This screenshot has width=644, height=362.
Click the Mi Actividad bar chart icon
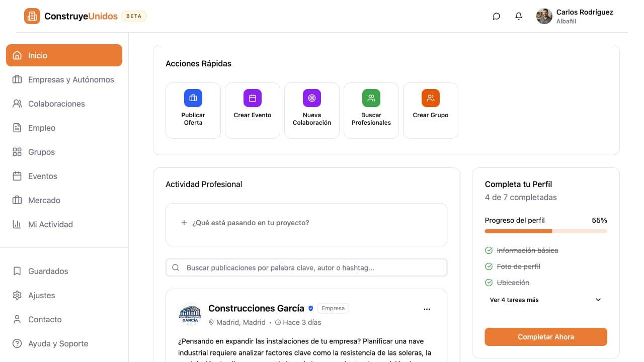pyautogui.click(x=17, y=224)
